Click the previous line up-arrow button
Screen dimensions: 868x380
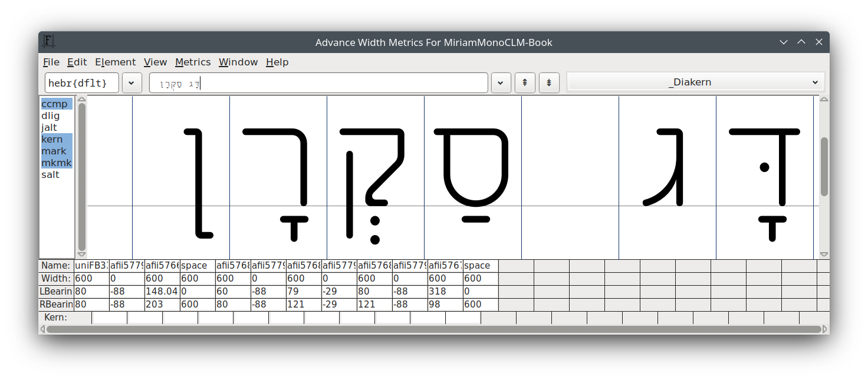525,82
